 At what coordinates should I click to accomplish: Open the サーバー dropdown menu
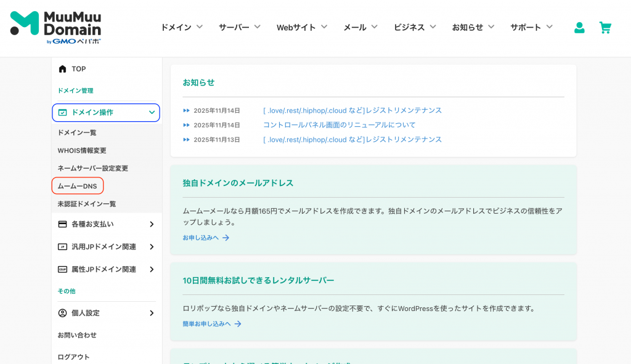pos(235,27)
